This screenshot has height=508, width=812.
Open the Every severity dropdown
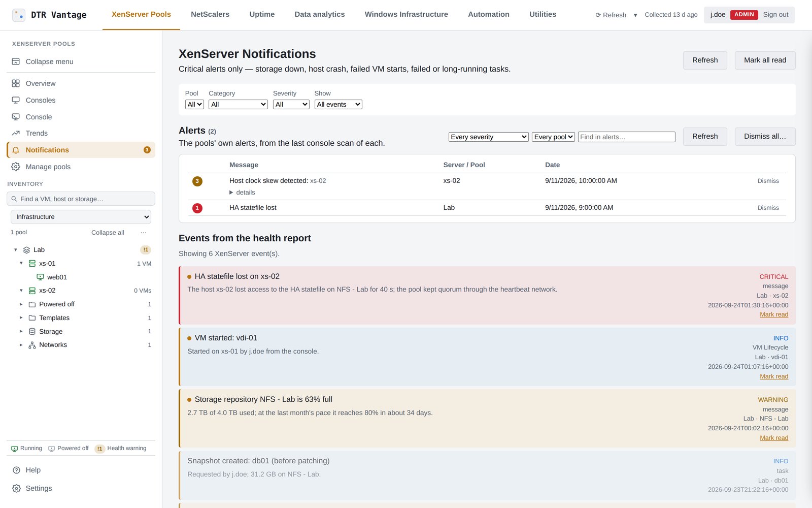point(489,137)
